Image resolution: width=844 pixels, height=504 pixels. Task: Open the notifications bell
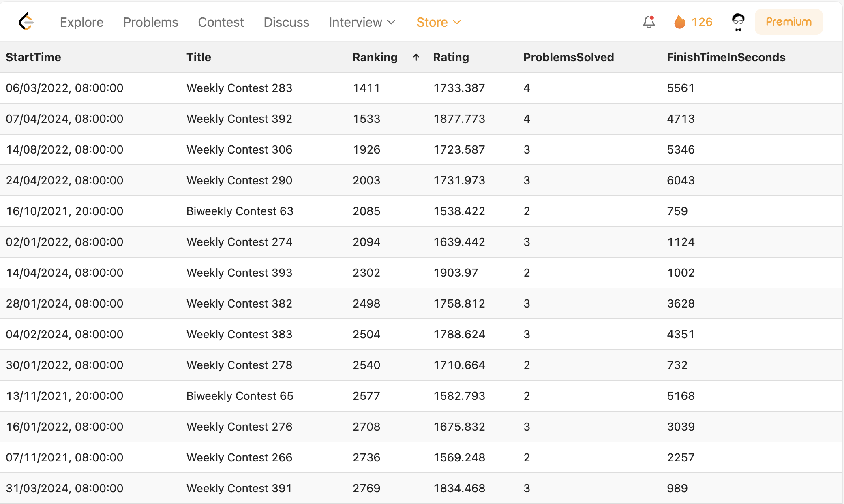649,22
